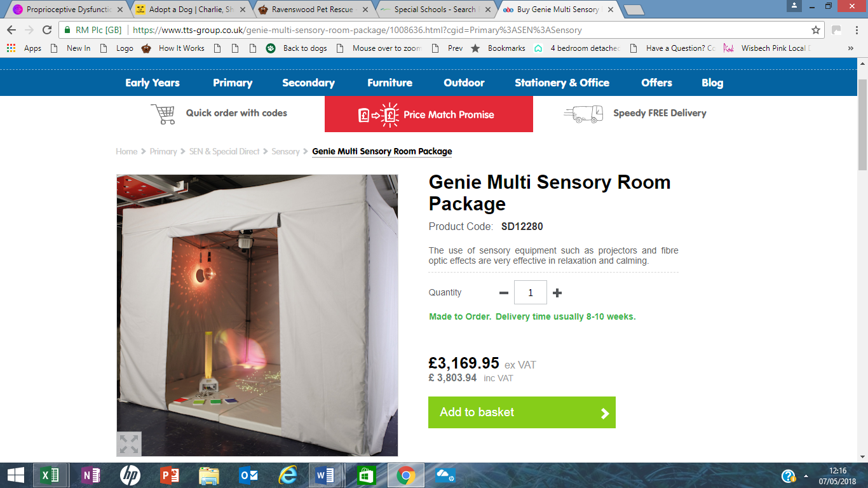
Task: Open the Early Years menu
Action: [153, 83]
